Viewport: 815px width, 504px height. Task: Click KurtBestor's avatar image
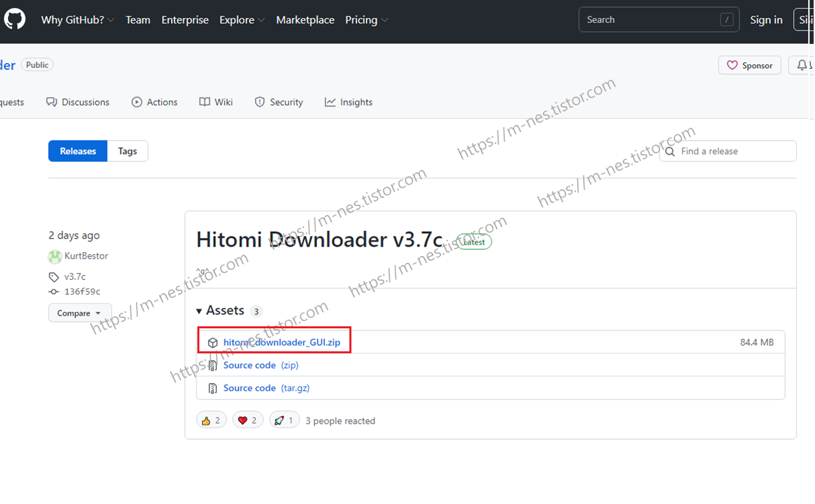click(x=55, y=257)
